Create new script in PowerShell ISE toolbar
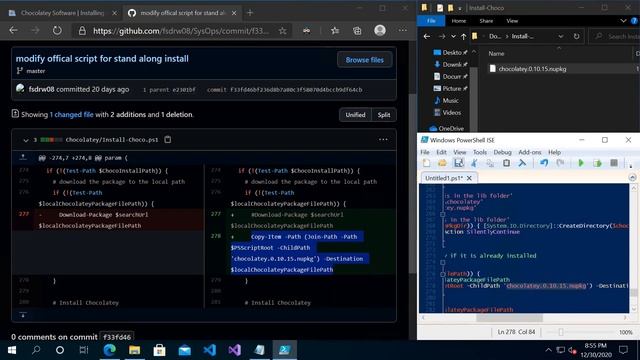This screenshot has width=640, height=360. click(426, 163)
